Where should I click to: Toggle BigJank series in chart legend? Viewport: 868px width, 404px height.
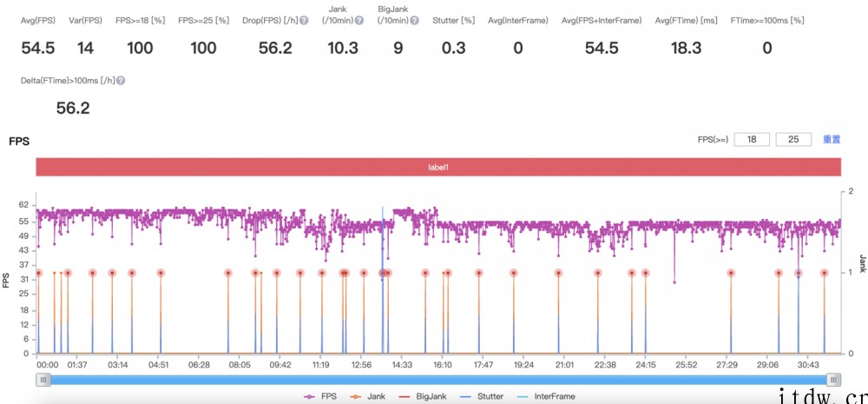point(421,396)
